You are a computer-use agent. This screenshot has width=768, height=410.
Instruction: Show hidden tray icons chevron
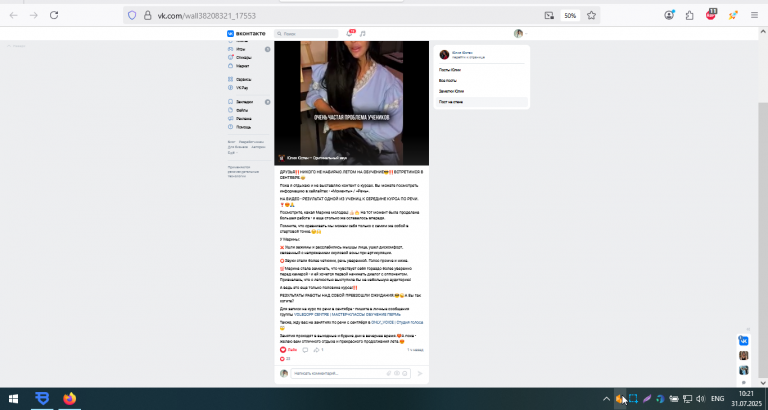[606, 399]
